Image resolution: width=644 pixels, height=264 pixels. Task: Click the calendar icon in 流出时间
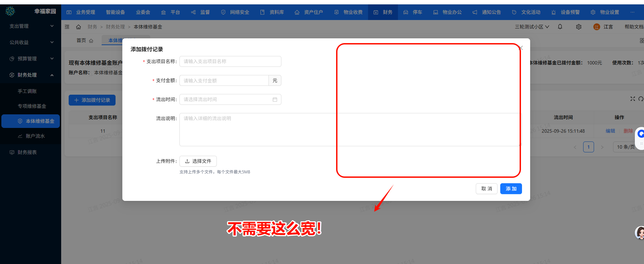click(x=275, y=99)
